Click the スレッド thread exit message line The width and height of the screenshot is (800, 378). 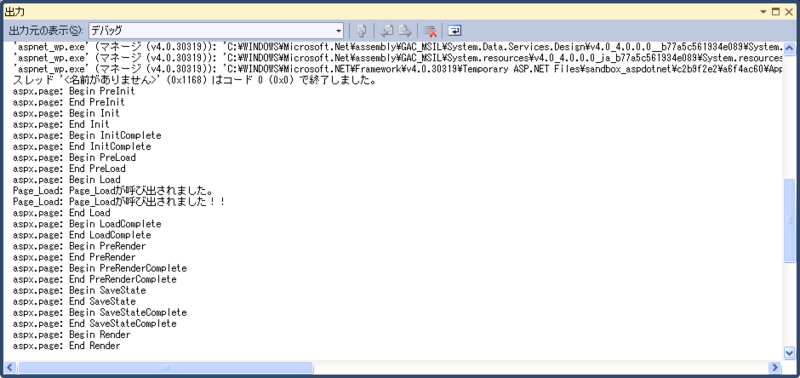[195, 80]
